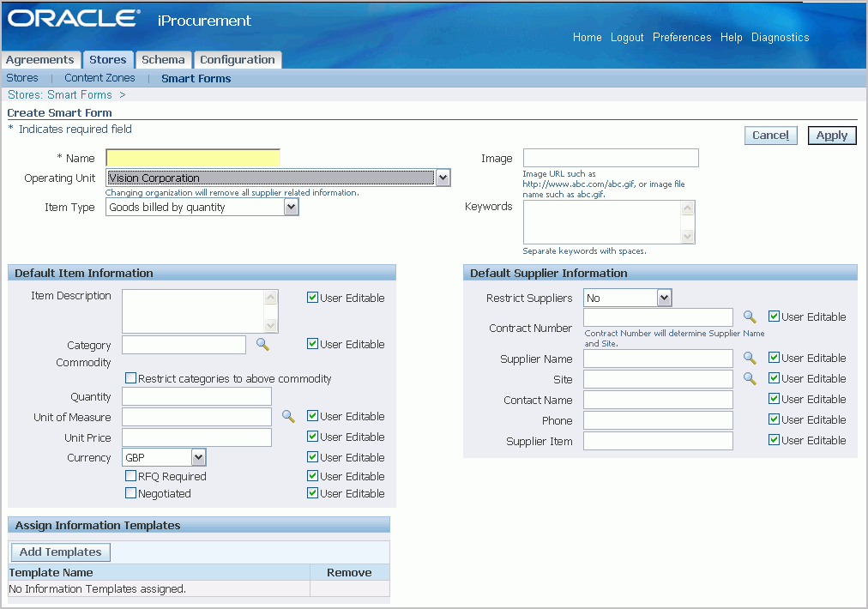The height and width of the screenshot is (609, 868).
Task: Toggle Phone User Editable checkbox
Action: (x=774, y=419)
